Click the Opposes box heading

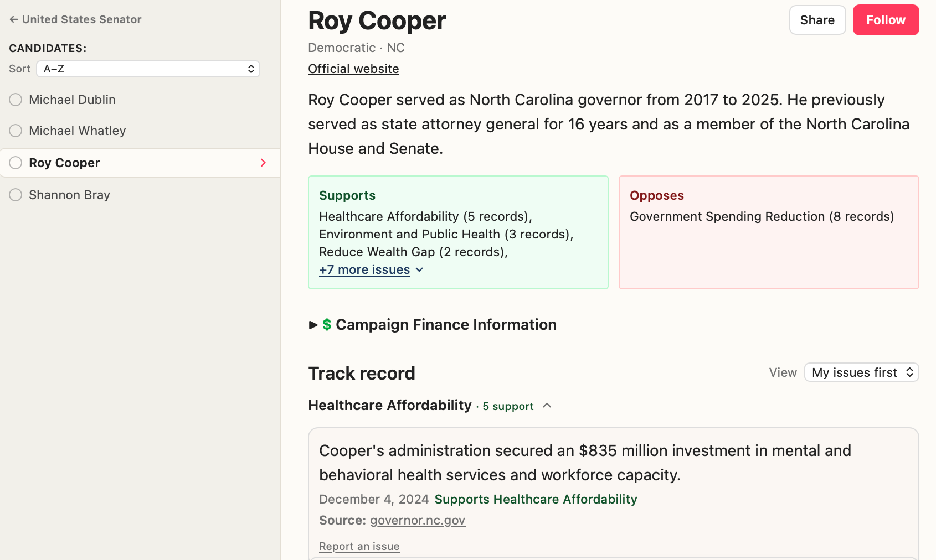tap(657, 195)
